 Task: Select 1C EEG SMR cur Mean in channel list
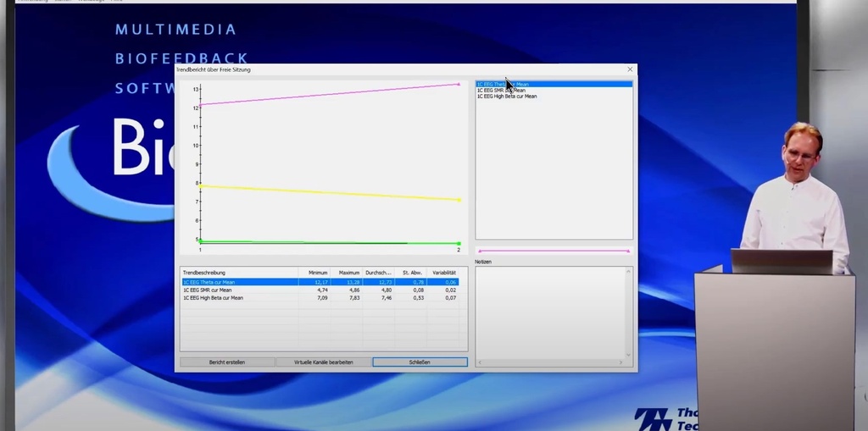click(501, 91)
